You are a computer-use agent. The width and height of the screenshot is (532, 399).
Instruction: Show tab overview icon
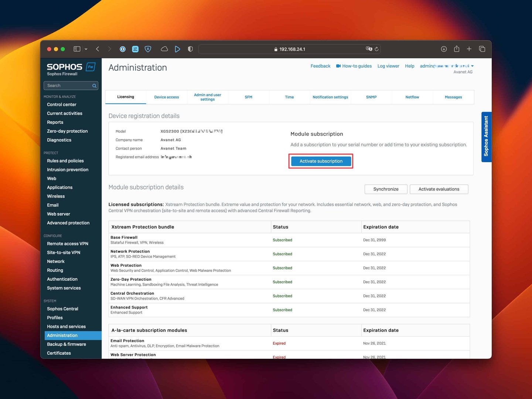[x=482, y=49]
